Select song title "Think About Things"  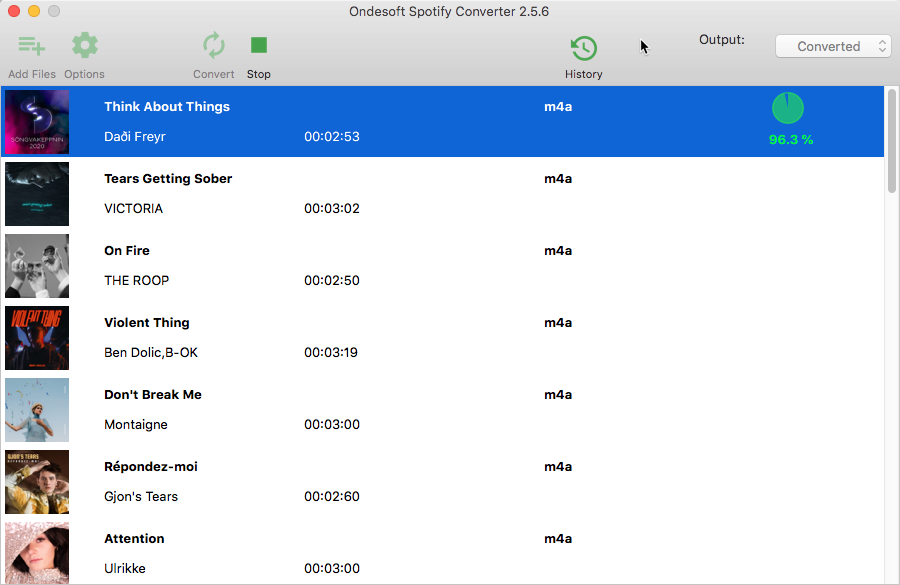point(167,107)
